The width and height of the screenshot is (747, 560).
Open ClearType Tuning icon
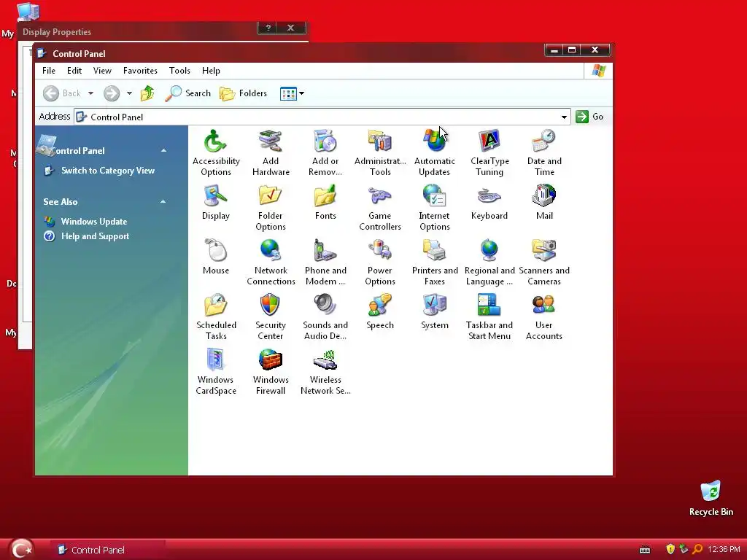489,153
